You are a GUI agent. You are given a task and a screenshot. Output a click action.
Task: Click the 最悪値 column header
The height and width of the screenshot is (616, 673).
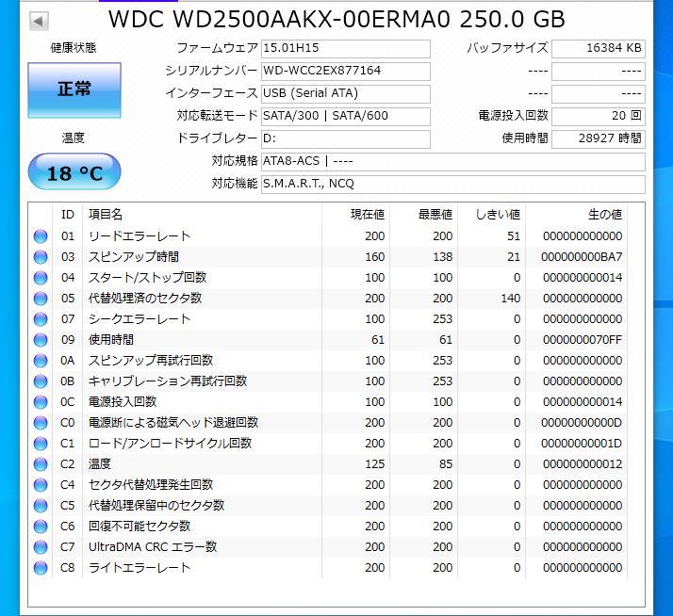[x=435, y=215]
